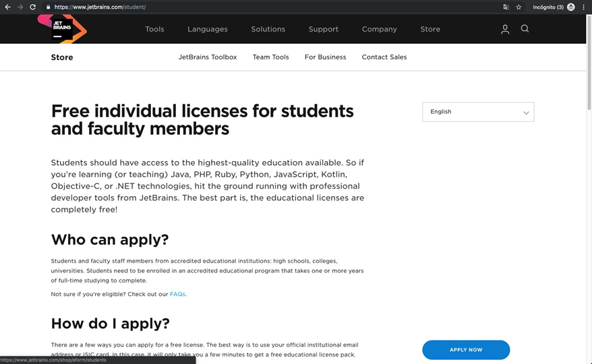
Task: Open the Tools menu
Action: [154, 29]
